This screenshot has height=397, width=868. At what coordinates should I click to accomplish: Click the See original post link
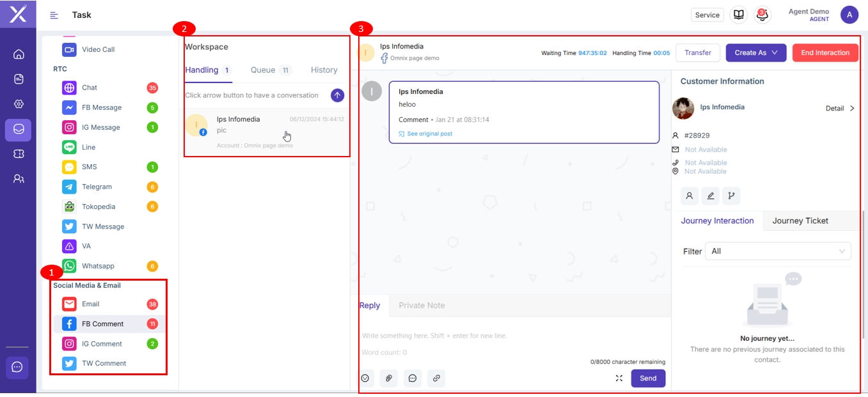[x=425, y=134]
